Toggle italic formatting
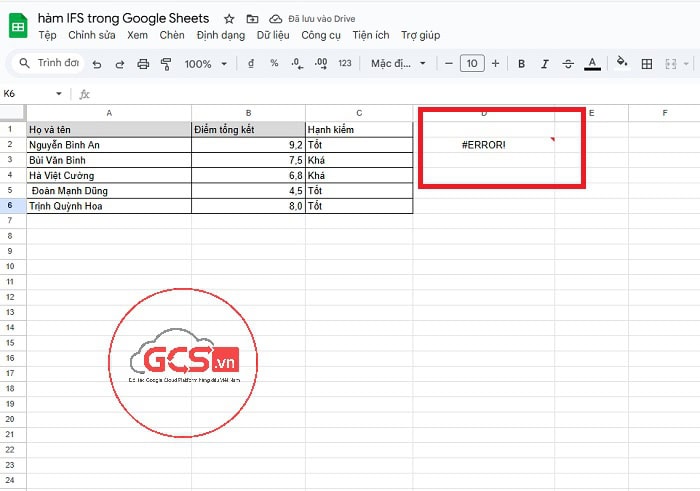 (545, 64)
